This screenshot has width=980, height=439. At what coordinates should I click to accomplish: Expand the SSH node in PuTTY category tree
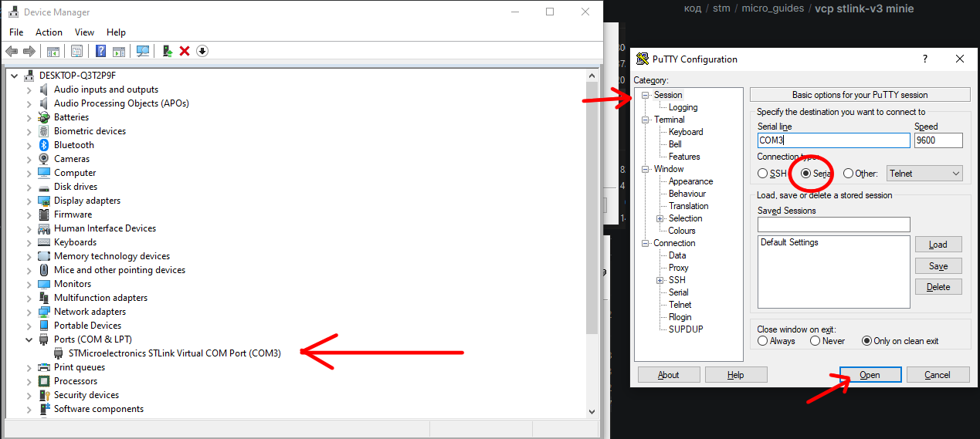[660, 280]
